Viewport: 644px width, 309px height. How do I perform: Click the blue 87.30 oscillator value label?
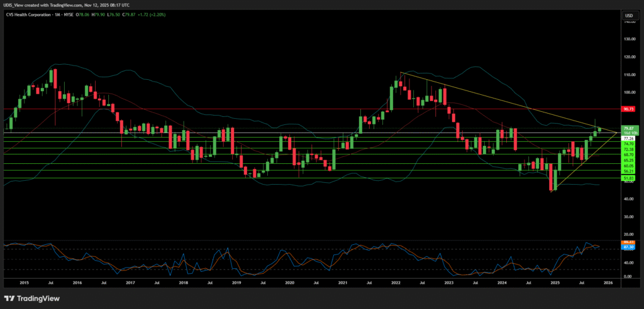coord(628,247)
